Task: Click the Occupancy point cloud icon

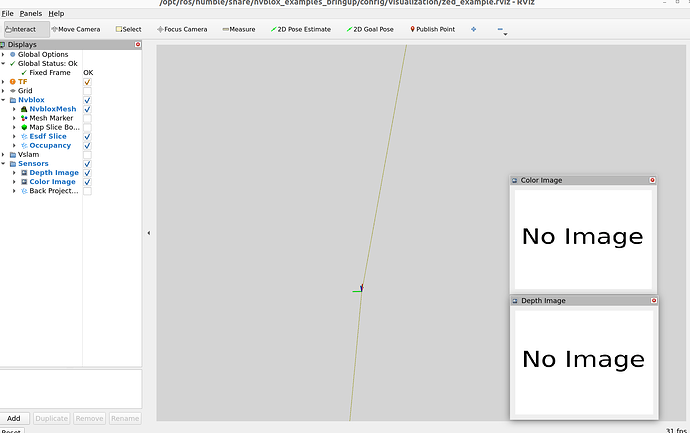Action: pyautogui.click(x=24, y=146)
